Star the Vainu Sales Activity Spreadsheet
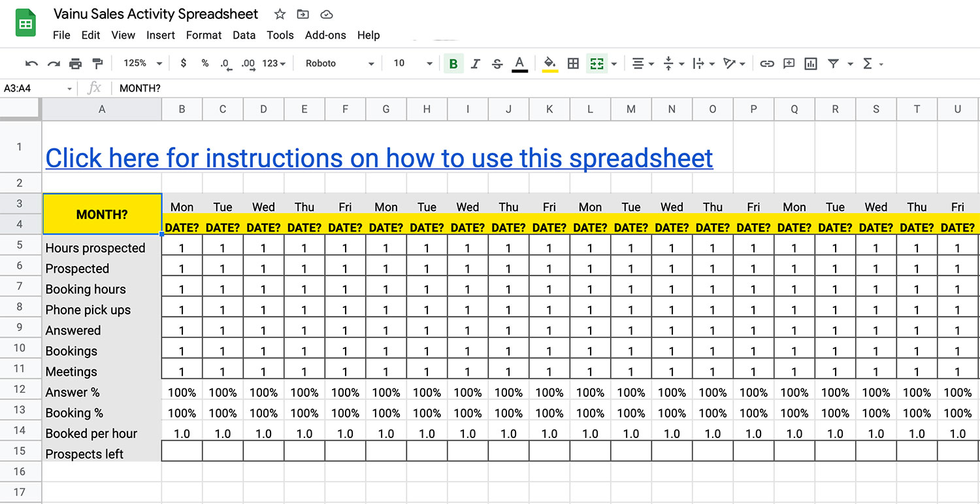 click(x=279, y=14)
